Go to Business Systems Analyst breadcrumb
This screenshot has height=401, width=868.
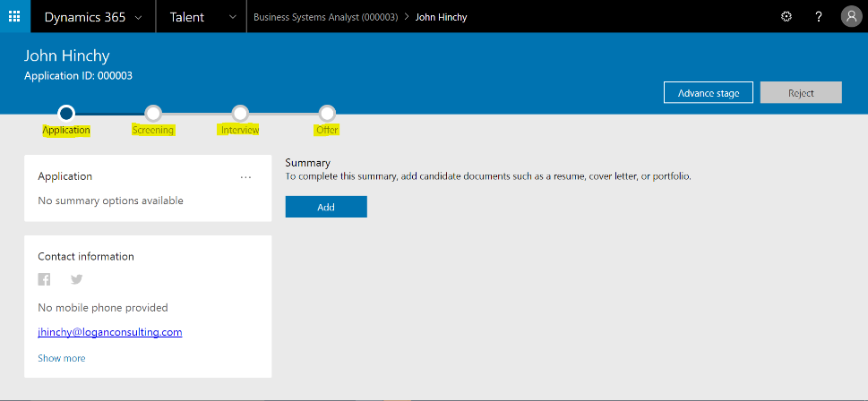(x=325, y=17)
